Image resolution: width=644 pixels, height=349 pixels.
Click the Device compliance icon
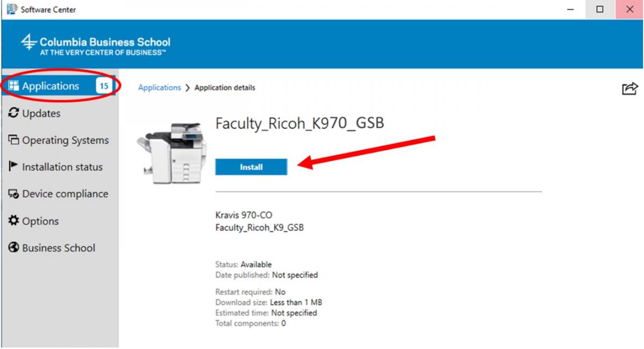coord(14,194)
